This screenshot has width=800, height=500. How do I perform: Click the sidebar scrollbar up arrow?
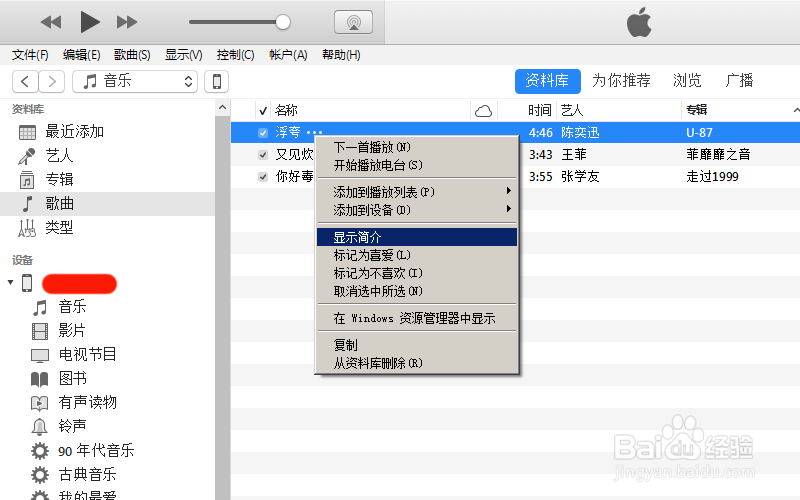[x=222, y=108]
